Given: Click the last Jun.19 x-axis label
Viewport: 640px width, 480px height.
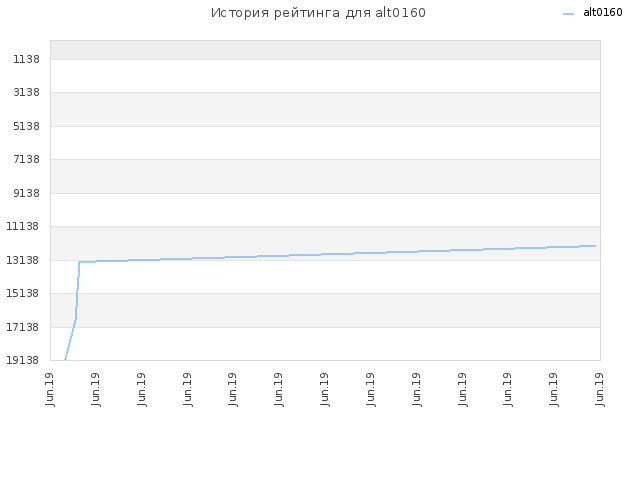Looking at the screenshot, I should (x=600, y=389).
